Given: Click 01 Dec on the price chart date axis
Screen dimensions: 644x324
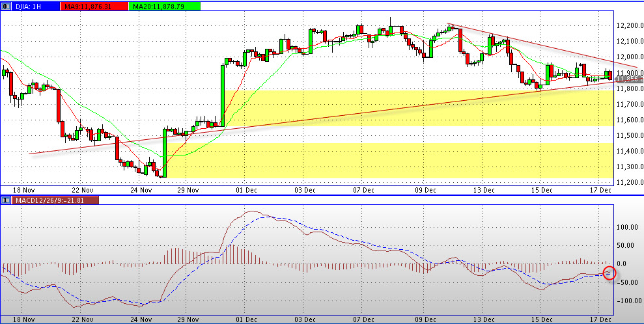Looking at the screenshot, I should tap(245, 190).
